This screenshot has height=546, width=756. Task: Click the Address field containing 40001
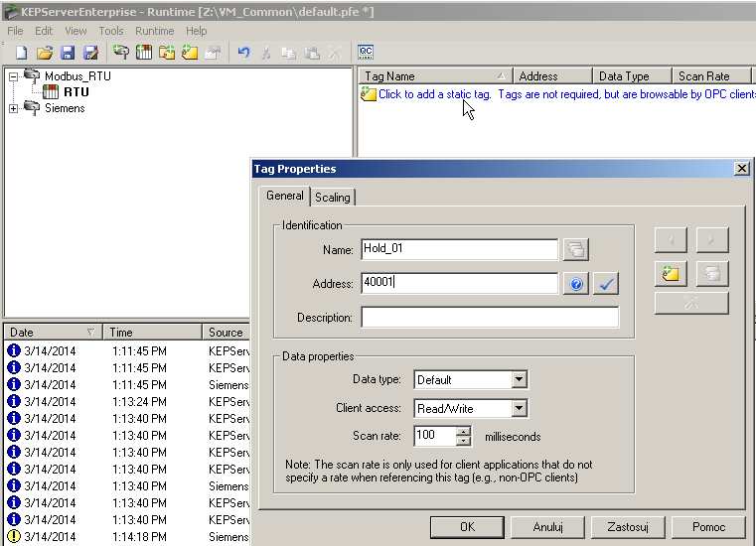pos(460,283)
